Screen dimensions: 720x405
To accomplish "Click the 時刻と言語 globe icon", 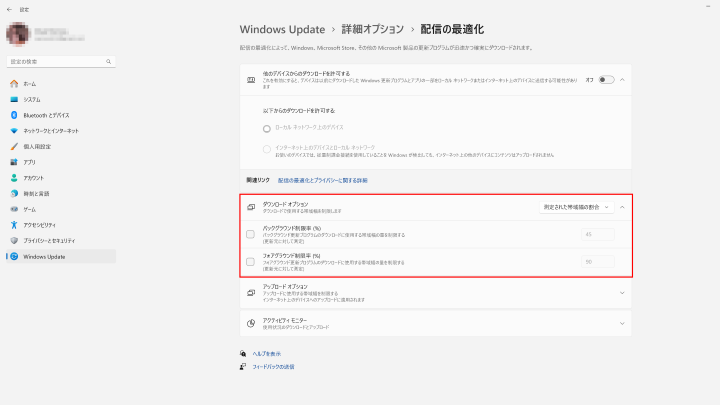I will (x=14, y=193).
